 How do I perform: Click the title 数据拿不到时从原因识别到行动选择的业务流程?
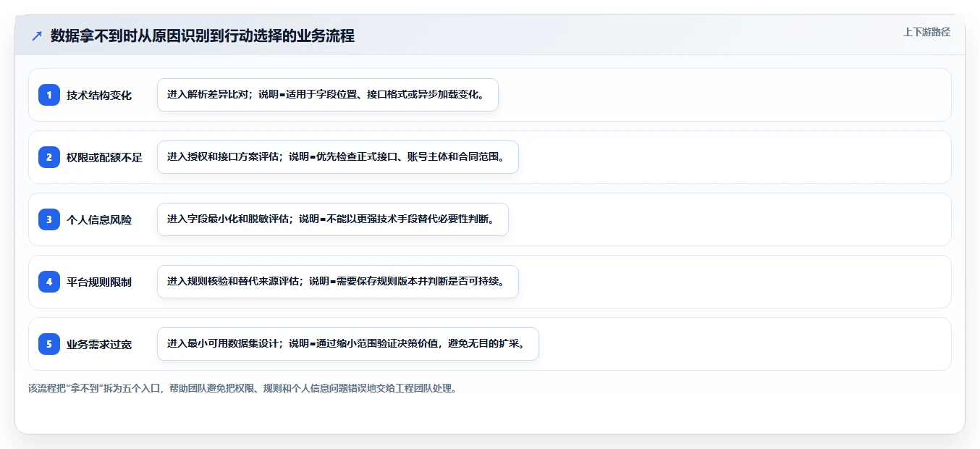coord(203,36)
